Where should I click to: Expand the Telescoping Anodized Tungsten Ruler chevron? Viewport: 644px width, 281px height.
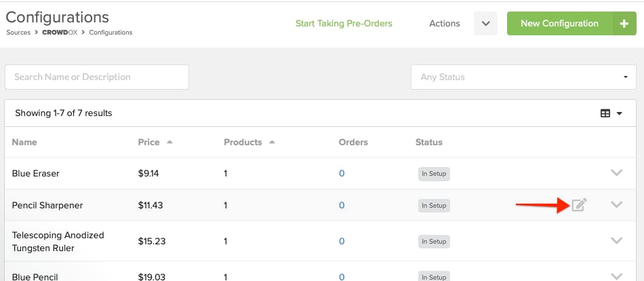[616, 241]
